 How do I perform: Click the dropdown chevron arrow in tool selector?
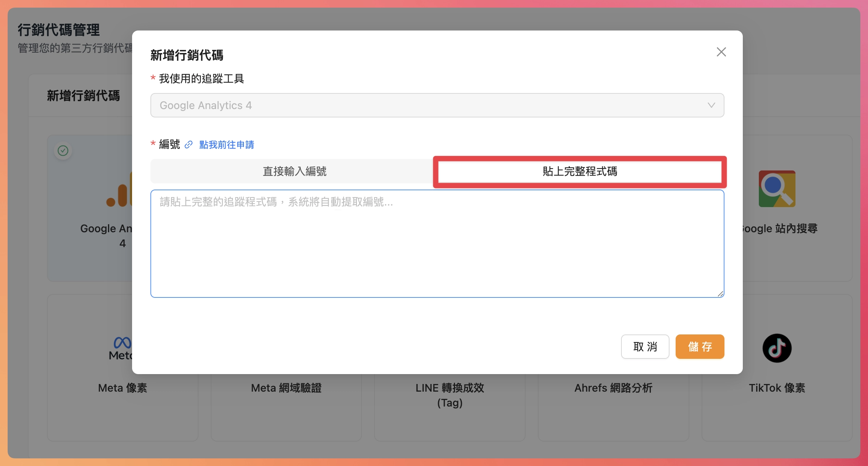[x=711, y=105]
